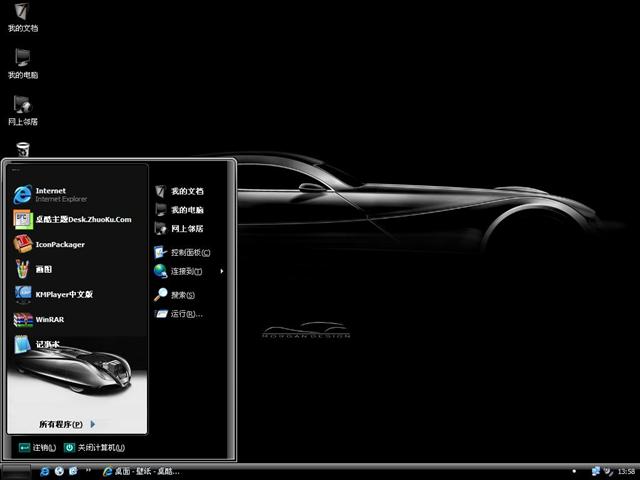Click the 注销 (Log Off) button
The width and height of the screenshot is (640, 480).
[x=37, y=447]
